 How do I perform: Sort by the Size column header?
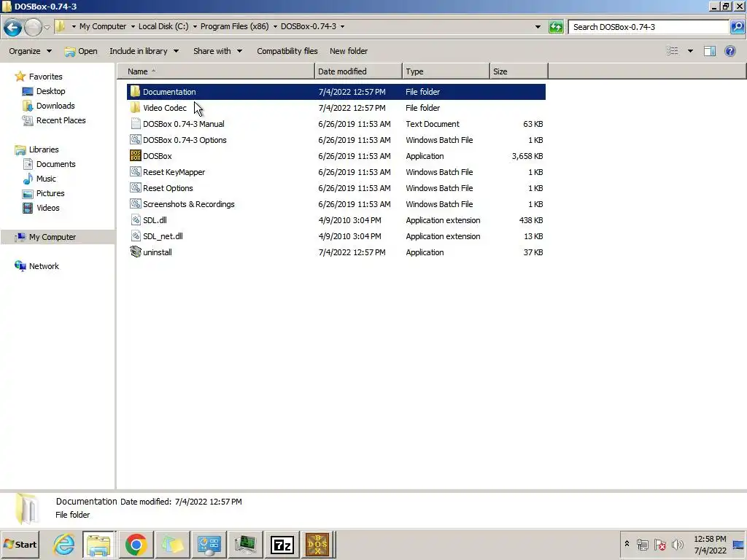pyautogui.click(x=519, y=71)
